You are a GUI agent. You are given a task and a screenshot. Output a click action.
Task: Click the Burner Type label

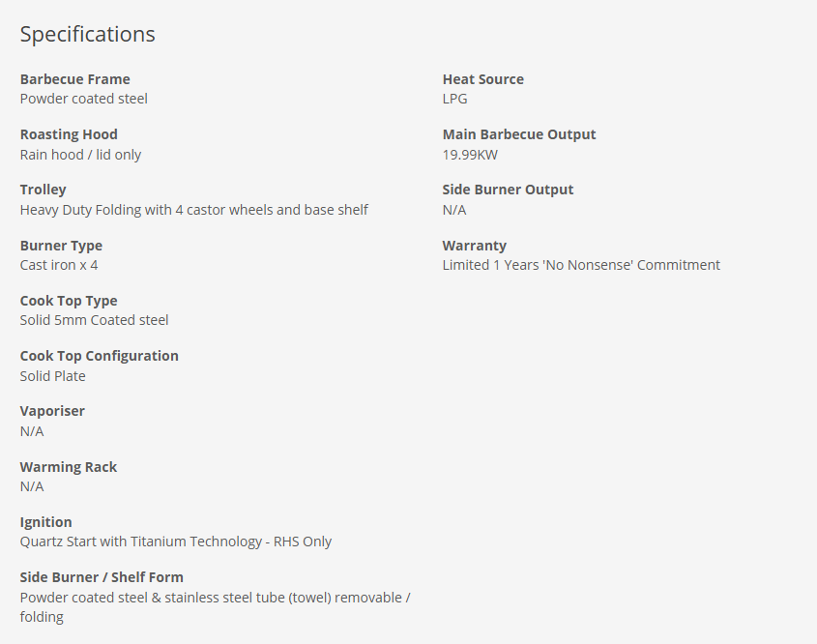(x=61, y=246)
